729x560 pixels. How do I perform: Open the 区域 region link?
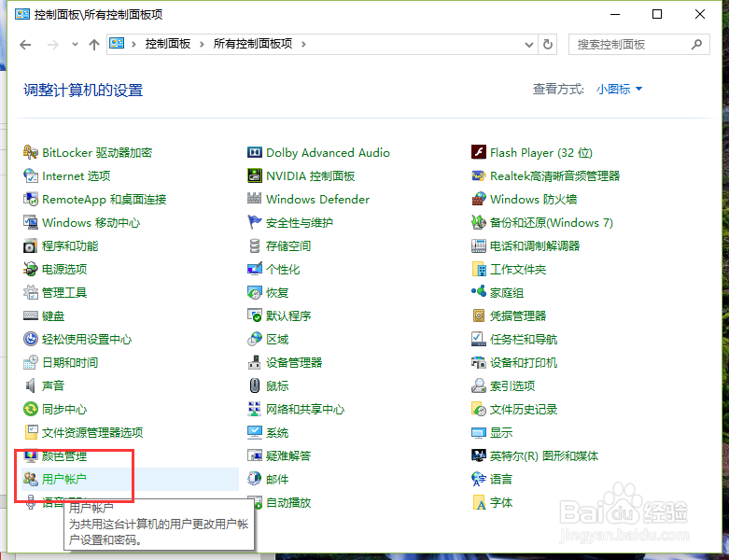[277, 339]
